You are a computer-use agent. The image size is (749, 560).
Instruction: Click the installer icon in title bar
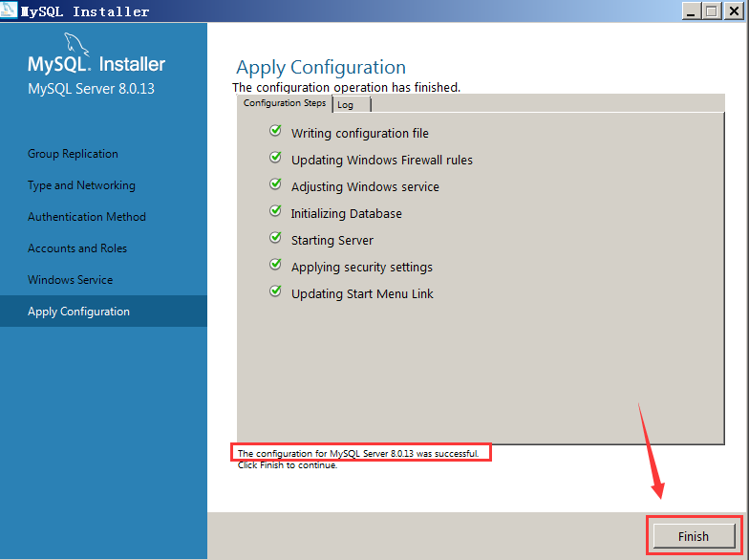pyautogui.click(x=9, y=10)
